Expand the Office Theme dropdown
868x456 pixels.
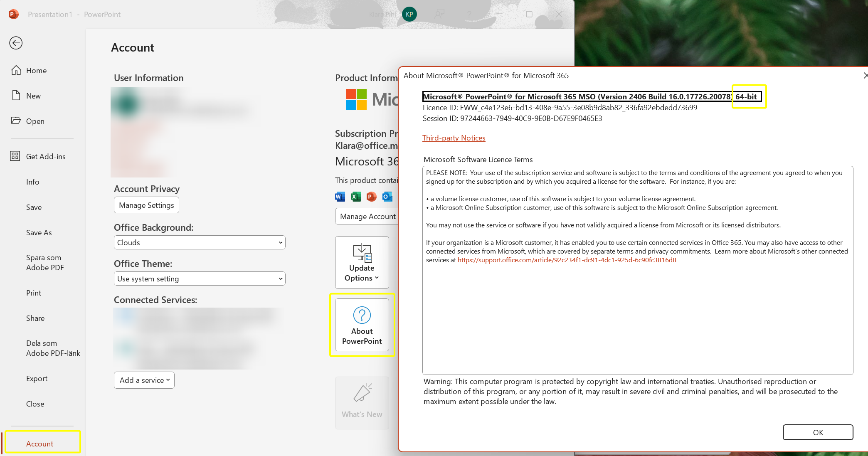[x=200, y=279]
